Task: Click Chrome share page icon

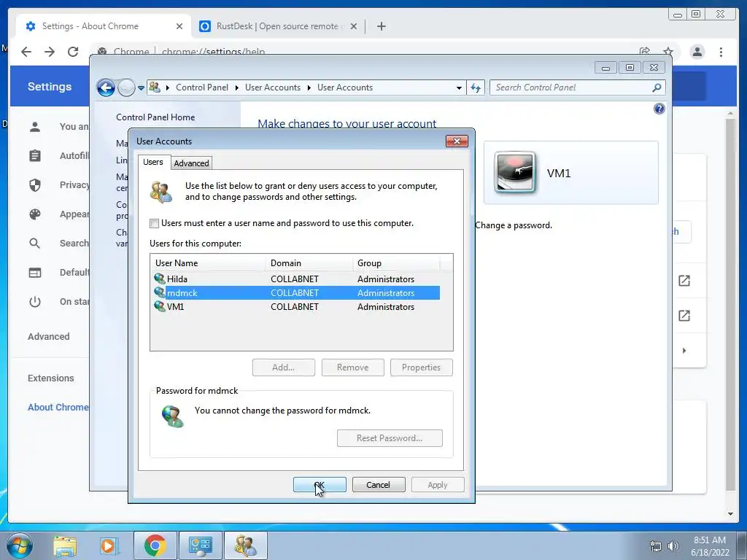Action: tap(645, 51)
